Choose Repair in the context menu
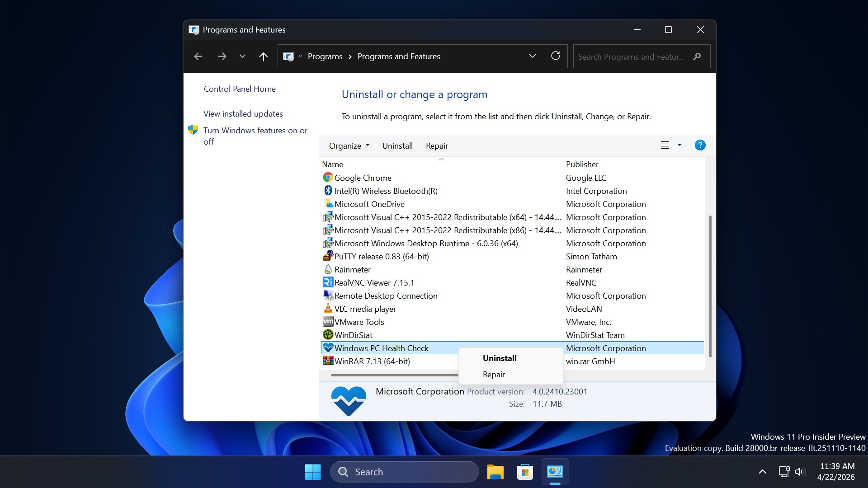This screenshot has height=488, width=868. 494,375
